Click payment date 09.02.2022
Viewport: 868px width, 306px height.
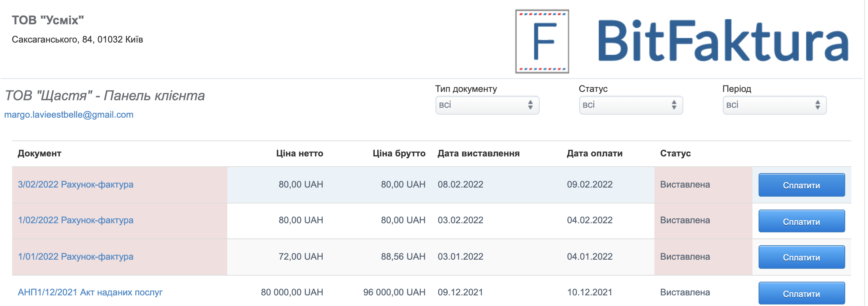[590, 185]
